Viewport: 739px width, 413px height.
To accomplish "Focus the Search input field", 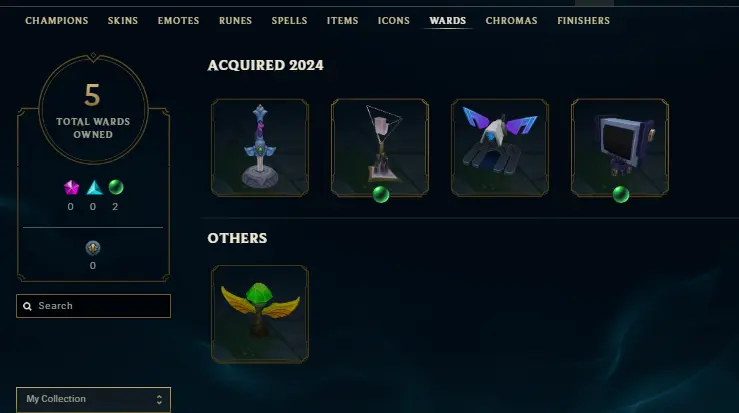I will click(93, 306).
